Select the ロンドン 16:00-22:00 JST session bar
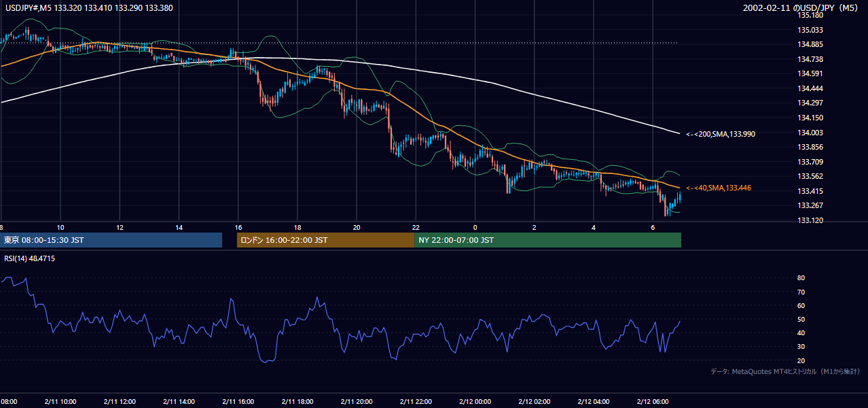 point(325,240)
